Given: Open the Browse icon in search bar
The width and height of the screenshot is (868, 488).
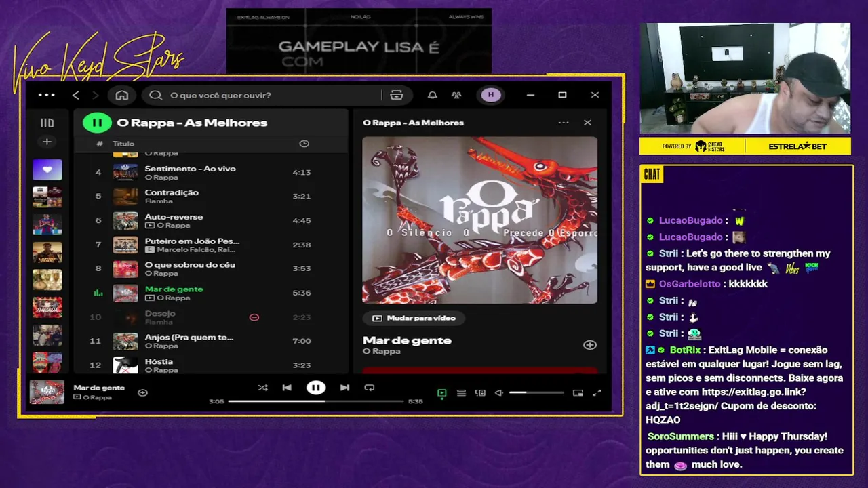Looking at the screenshot, I should 397,95.
